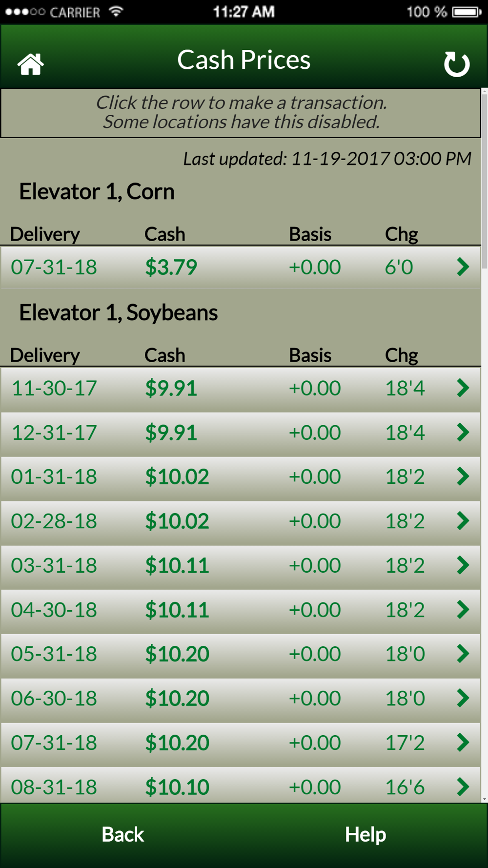The image size is (488, 868).
Task: Tap chevron on 02-28-18 soybeans row
Action: (x=463, y=521)
